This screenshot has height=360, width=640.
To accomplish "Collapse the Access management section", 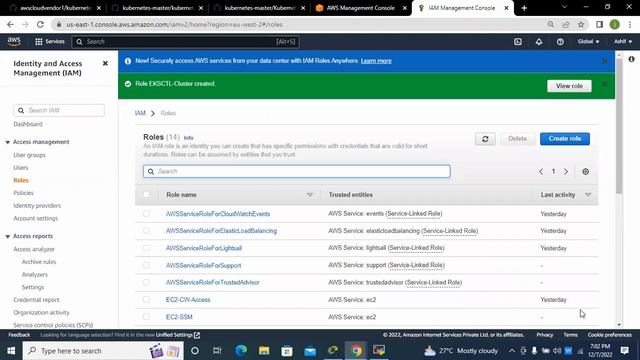I will click(x=8, y=142).
